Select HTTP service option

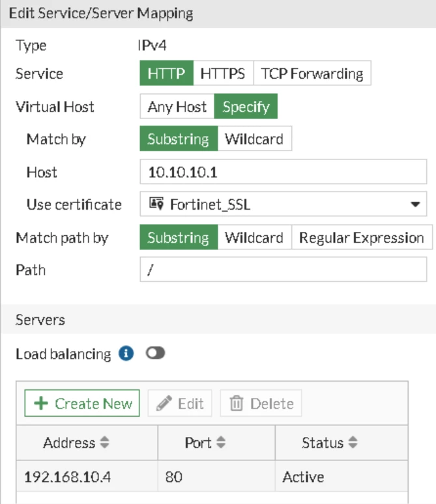click(x=166, y=74)
